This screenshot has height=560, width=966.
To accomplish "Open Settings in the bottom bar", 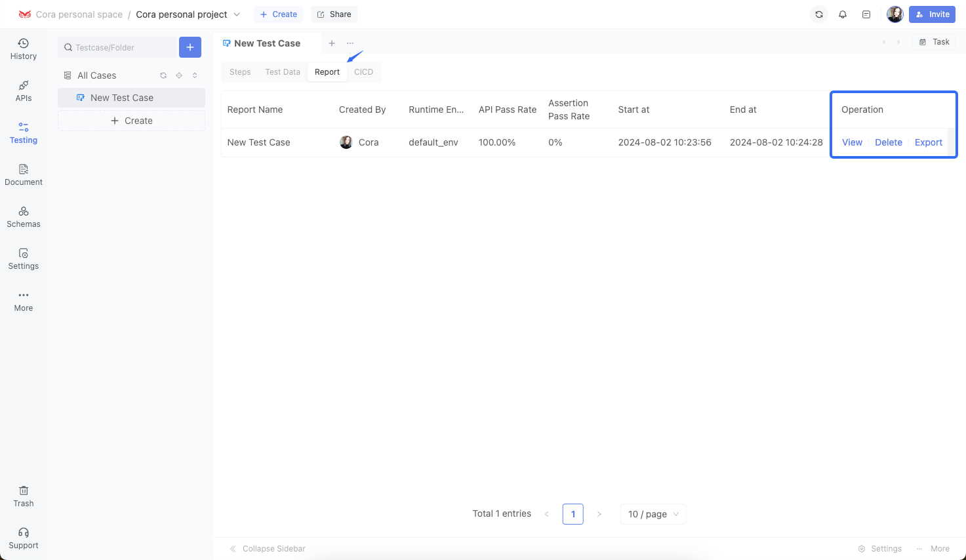I will tap(880, 549).
